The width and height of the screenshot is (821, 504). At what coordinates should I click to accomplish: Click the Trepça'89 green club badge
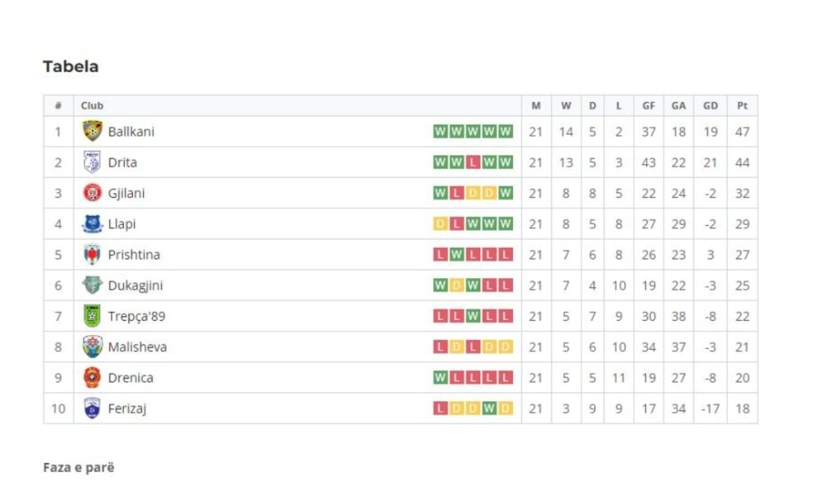(92, 316)
